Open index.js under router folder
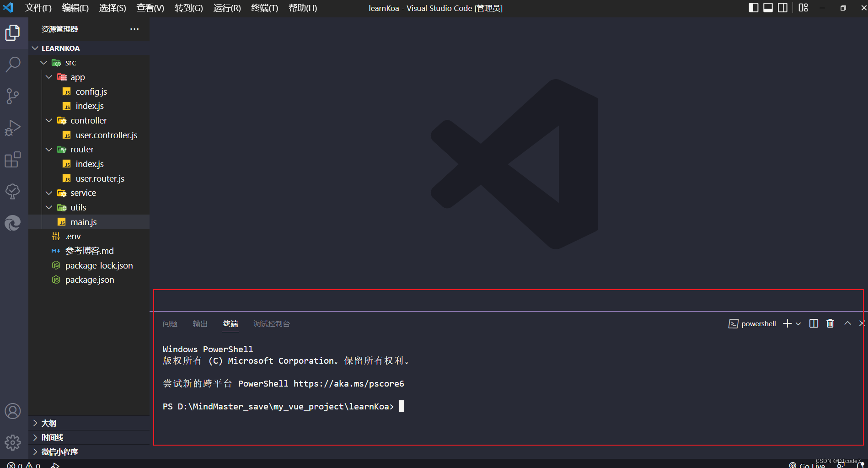This screenshot has height=468, width=868. coord(89,164)
